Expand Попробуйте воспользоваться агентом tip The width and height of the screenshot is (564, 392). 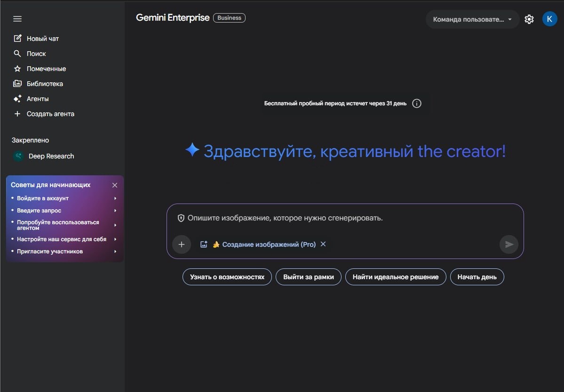115,225
